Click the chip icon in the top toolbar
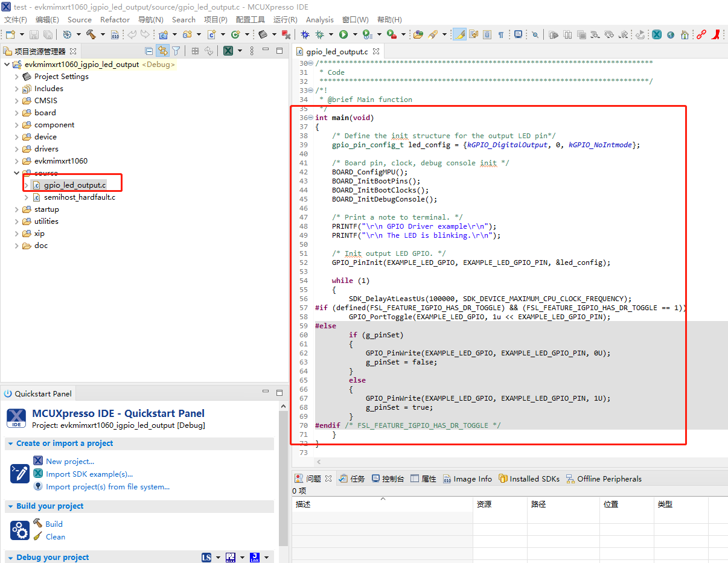 [x=263, y=35]
